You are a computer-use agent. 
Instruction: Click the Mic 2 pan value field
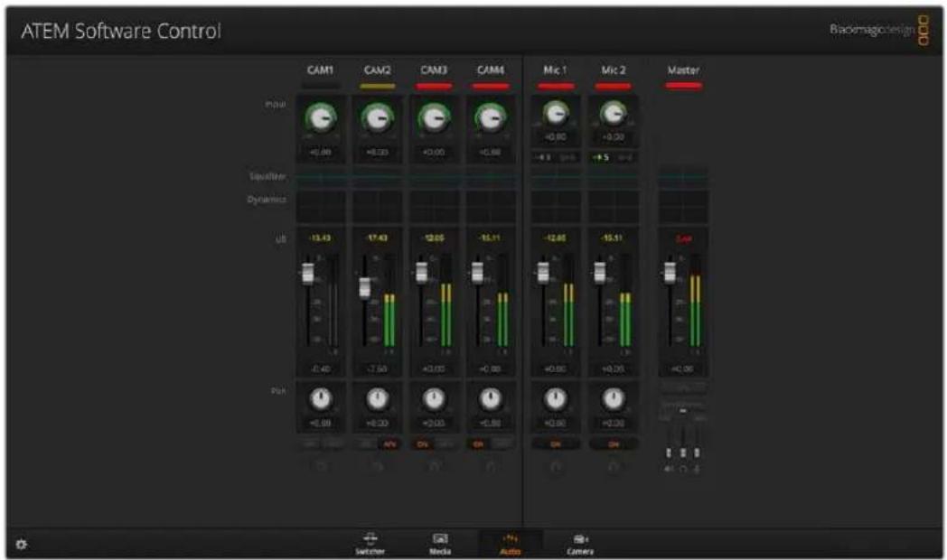pyautogui.click(x=613, y=424)
